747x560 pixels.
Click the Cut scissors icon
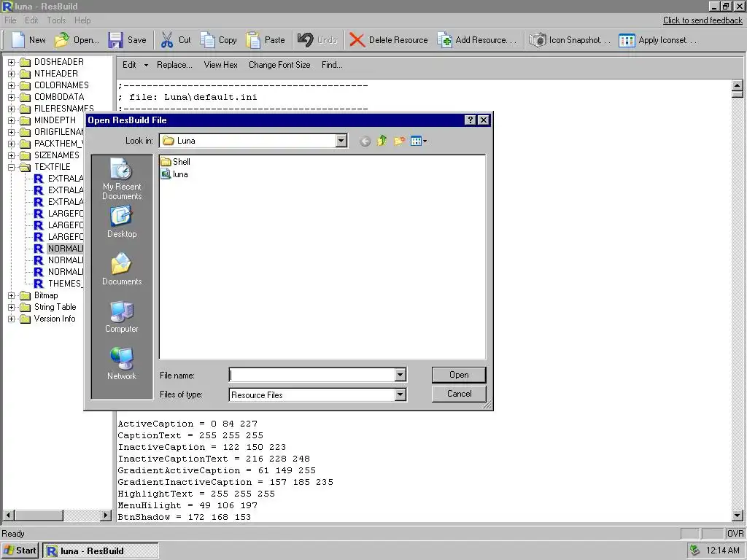tap(167, 40)
